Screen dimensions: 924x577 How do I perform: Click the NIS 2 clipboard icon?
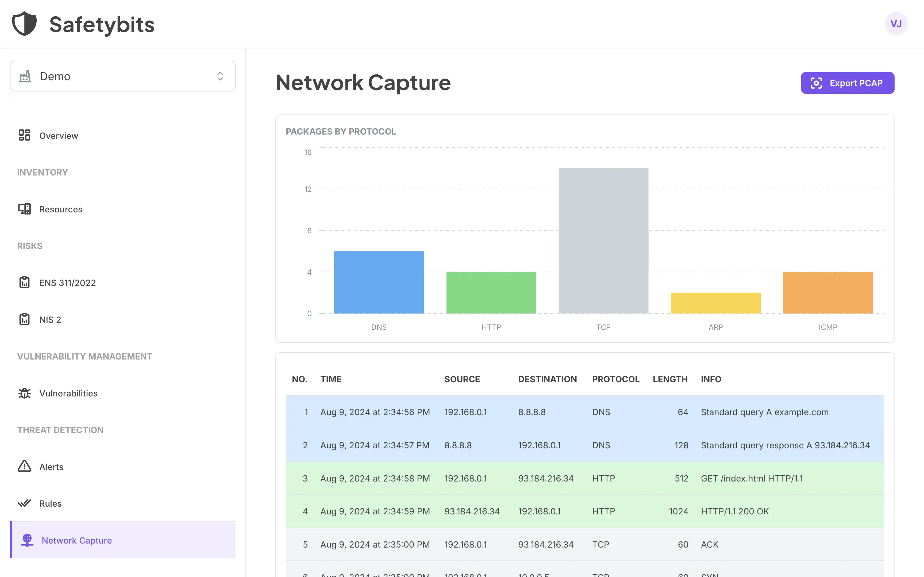point(24,319)
